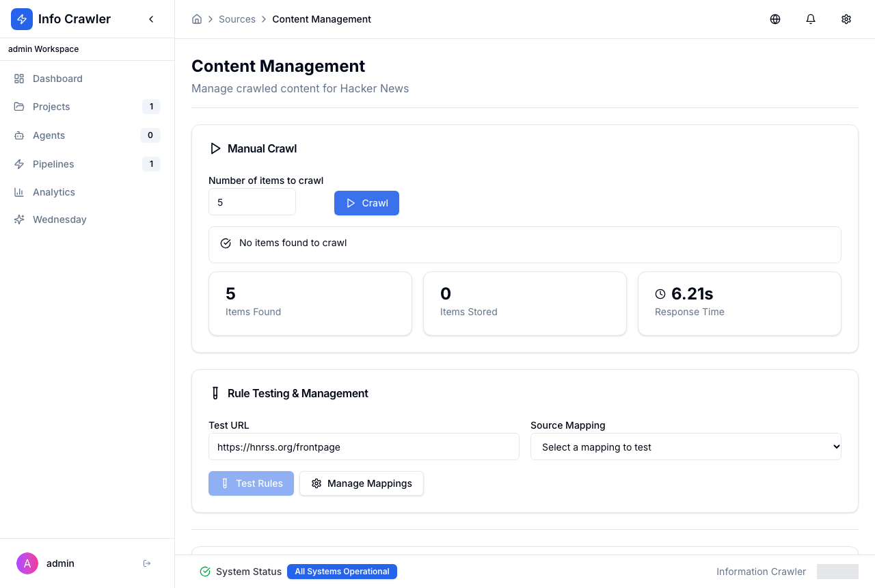Click the Projects count badge showing 1
875x588 pixels.
[151, 107]
